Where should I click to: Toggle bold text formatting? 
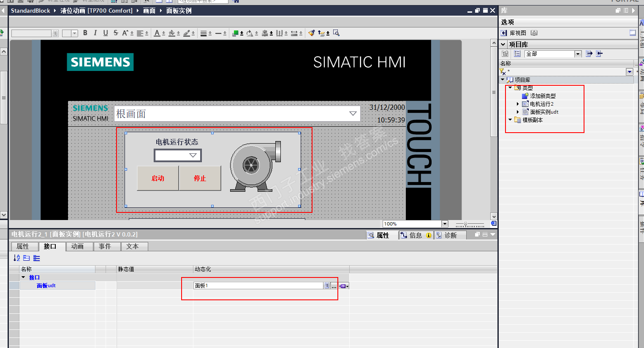[x=85, y=33]
